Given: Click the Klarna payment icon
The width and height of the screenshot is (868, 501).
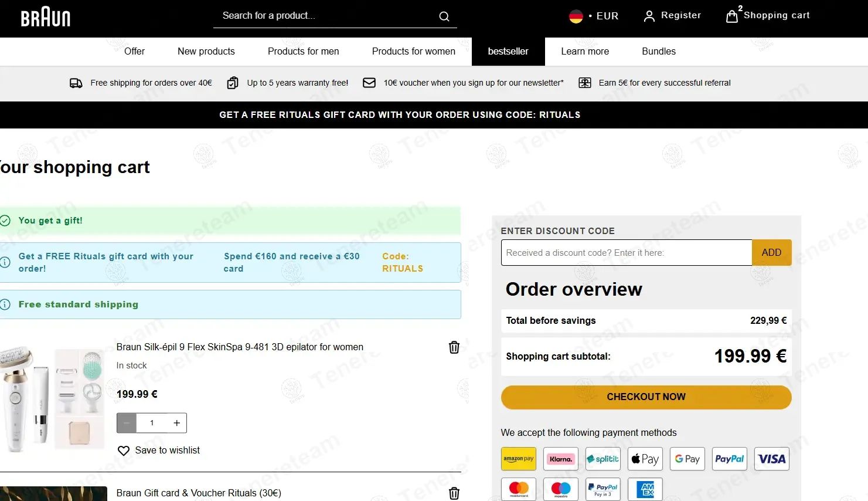Looking at the screenshot, I should (x=561, y=459).
